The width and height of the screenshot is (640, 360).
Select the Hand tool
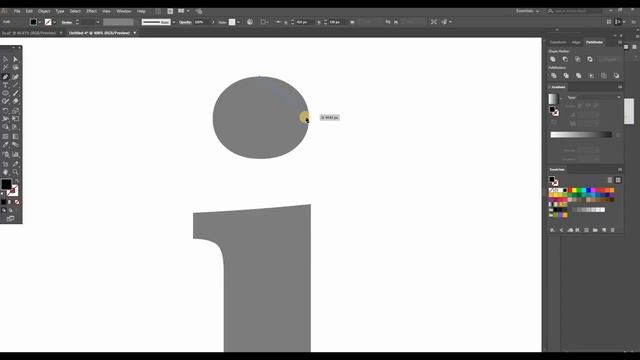click(x=5, y=172)
